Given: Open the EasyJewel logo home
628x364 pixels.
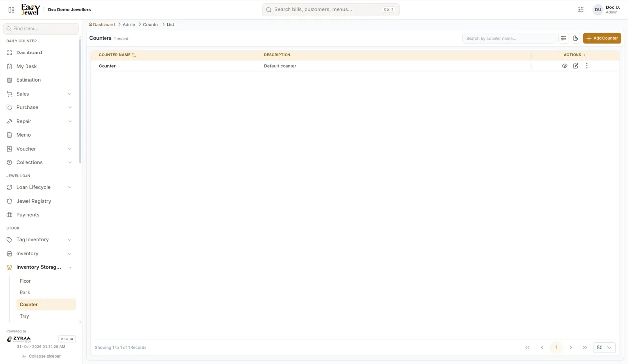Looking at the screenshot, I should (30, 9).
